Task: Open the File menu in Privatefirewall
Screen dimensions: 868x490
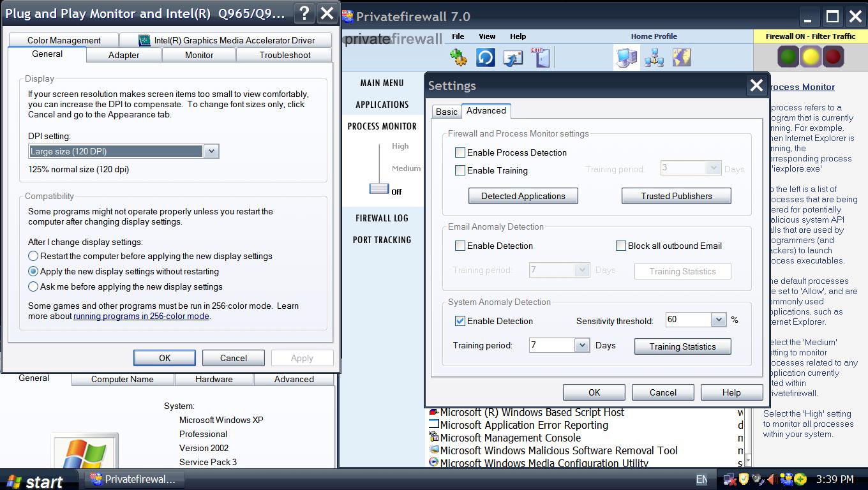Action: 458,36
